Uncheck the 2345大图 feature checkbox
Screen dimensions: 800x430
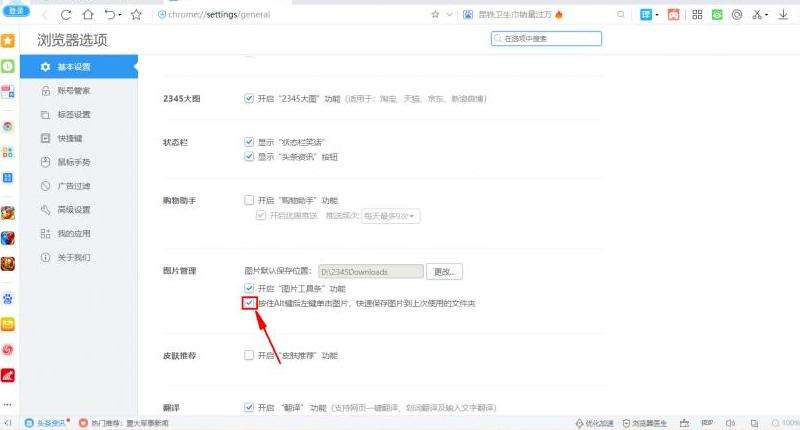pyautogui.click(x=249, y=99)
